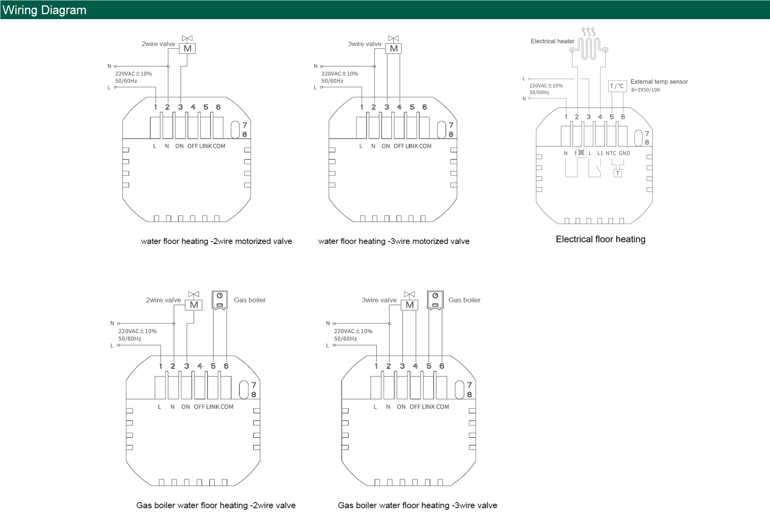Click the Wiring Diagram header title
This screenshot has height=532, width=770.
pos(44,10)
